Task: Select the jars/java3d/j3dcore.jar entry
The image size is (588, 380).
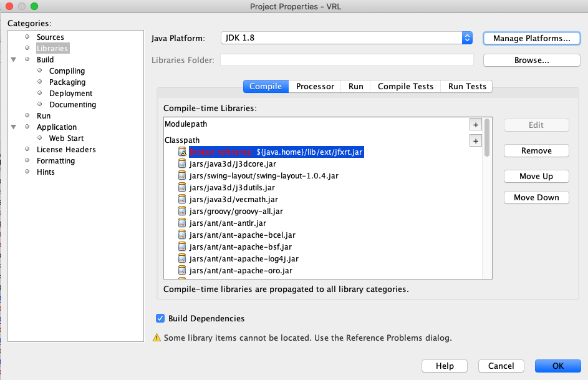Action: click(x=233, y=164)
